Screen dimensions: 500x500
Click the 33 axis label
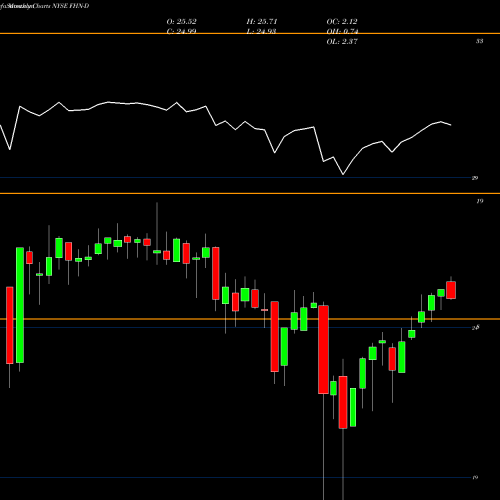point(479,41)
